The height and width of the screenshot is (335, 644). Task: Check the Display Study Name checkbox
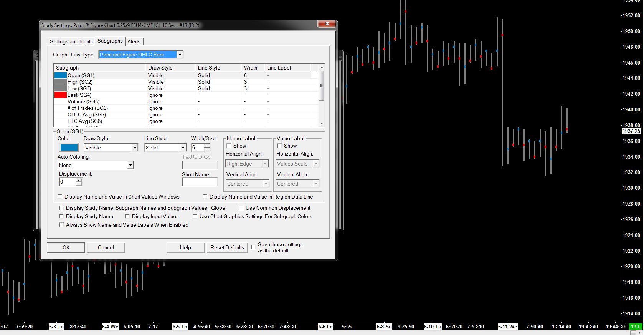pos(61,216)
